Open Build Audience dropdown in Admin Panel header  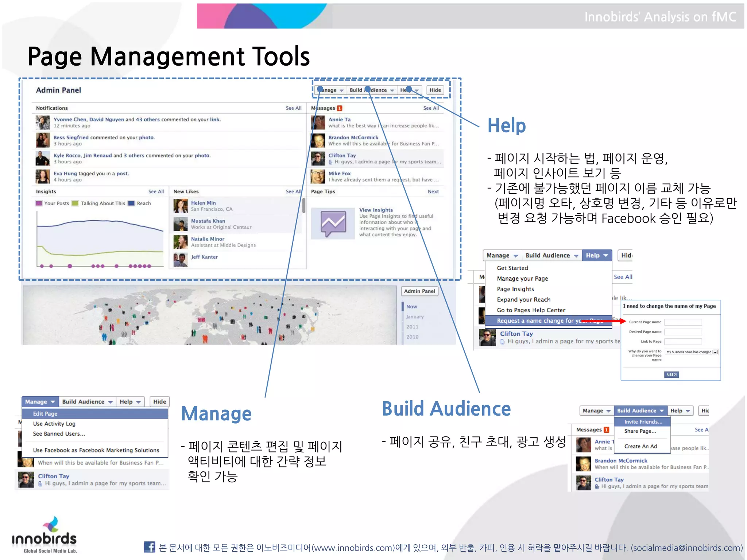(x=372, y=90)
